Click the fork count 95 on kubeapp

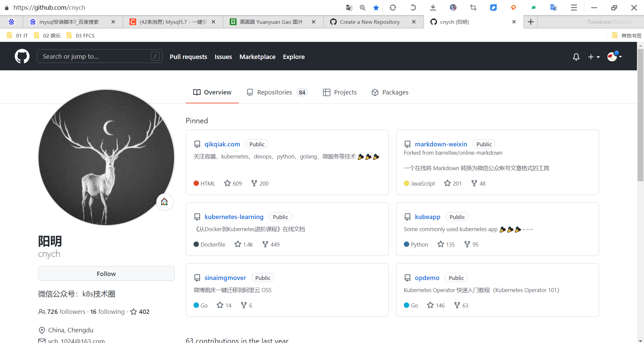[471, 244]
